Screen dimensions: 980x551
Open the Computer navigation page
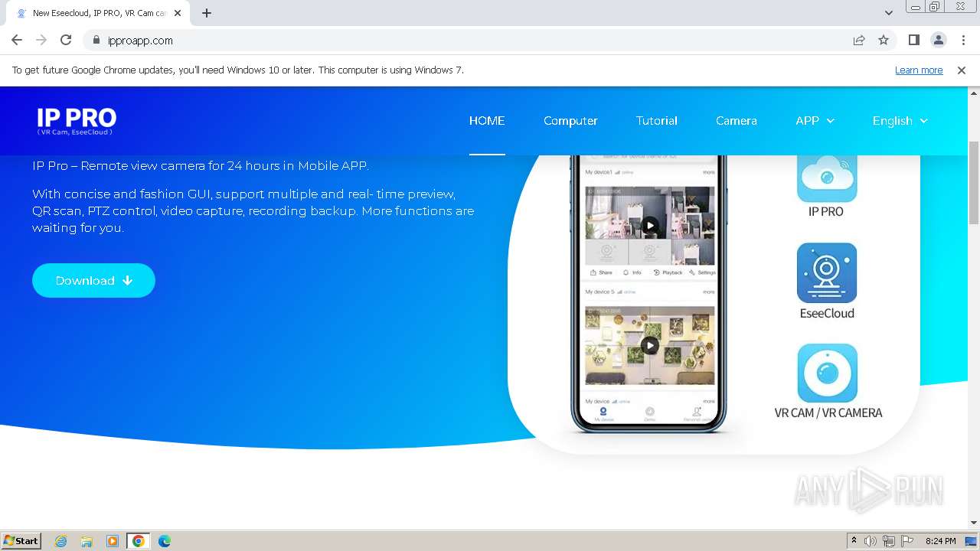pos(570,121)
